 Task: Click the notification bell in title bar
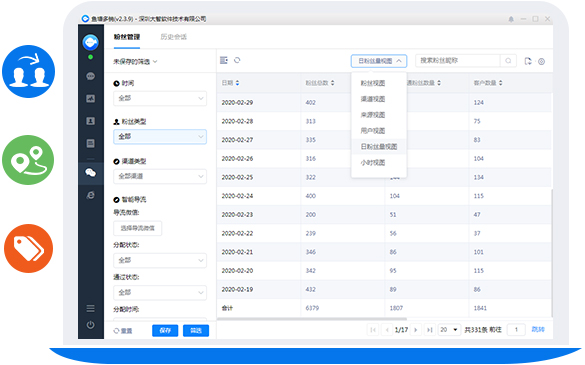coord(511,19)
